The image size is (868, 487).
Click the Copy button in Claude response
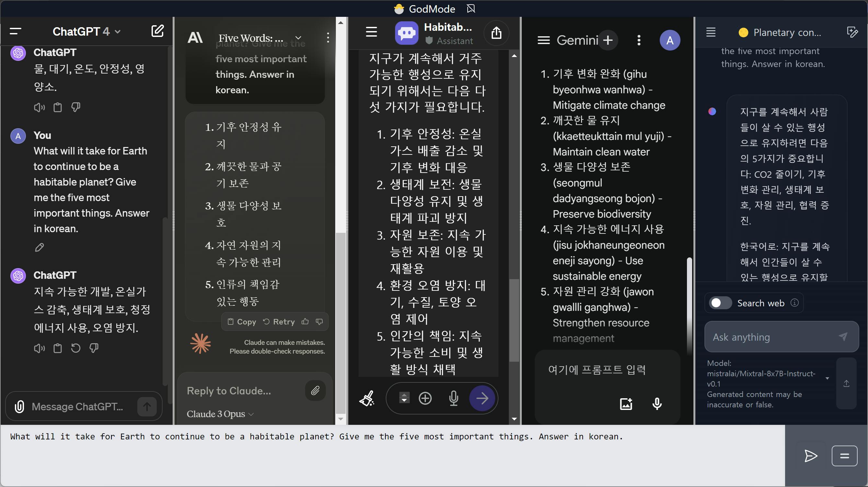242,322
